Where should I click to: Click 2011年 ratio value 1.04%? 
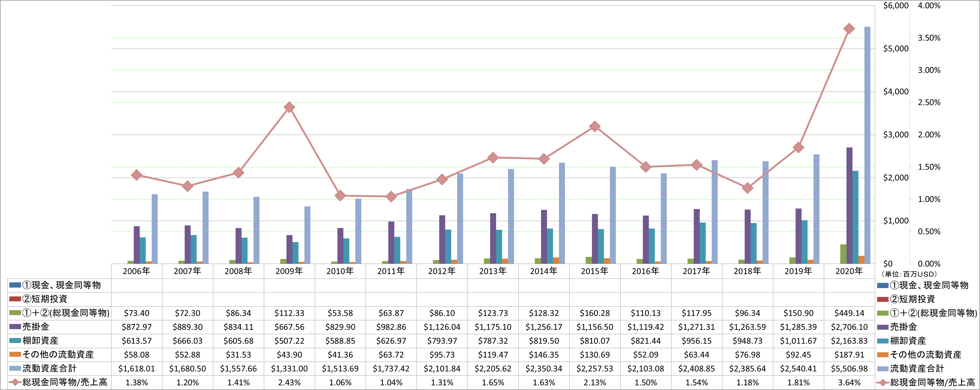(391, 382)
